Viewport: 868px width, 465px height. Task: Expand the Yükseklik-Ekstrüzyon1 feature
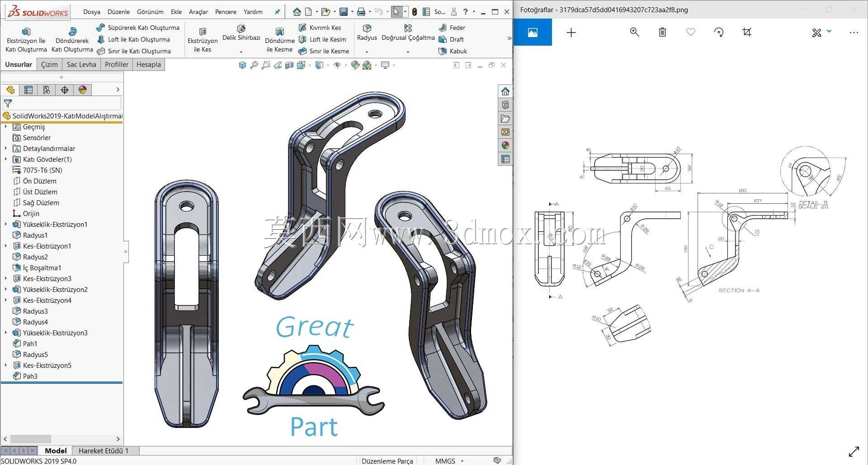[5, 225]
